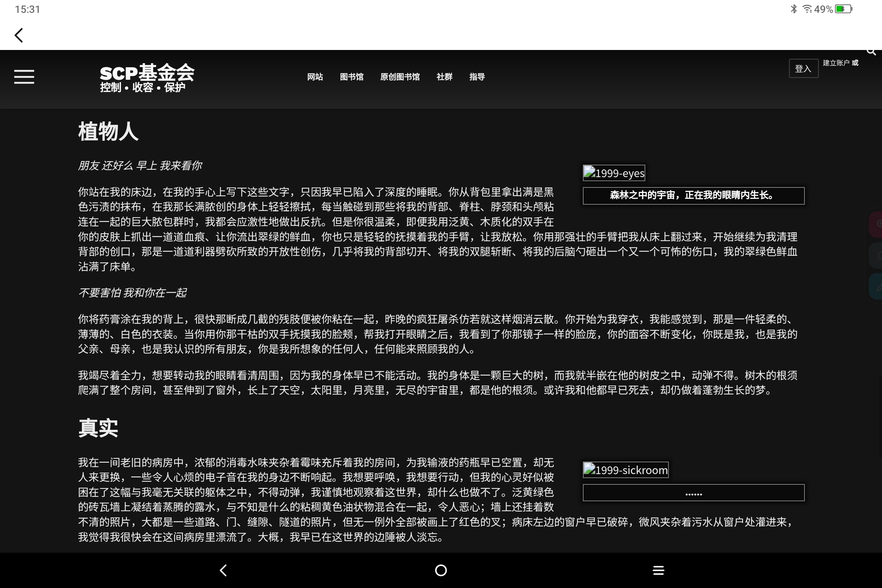
Task: Click the 建立账户 create account link
Action: [x=836, y=63]
